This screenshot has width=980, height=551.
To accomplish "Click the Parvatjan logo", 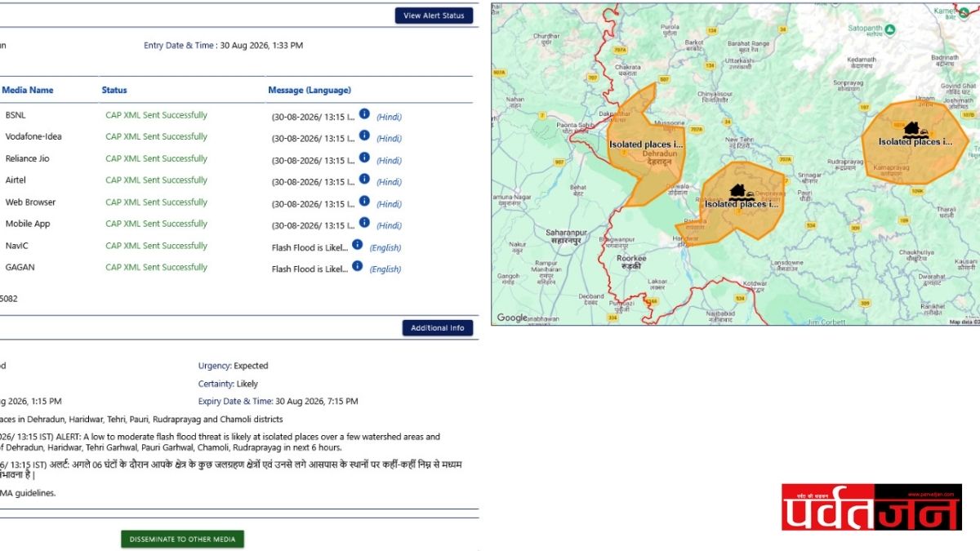I will 872,507.
